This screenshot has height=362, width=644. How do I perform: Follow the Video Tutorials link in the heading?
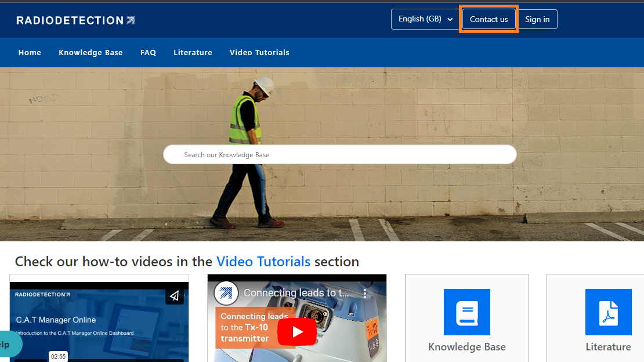click(263, 261)
